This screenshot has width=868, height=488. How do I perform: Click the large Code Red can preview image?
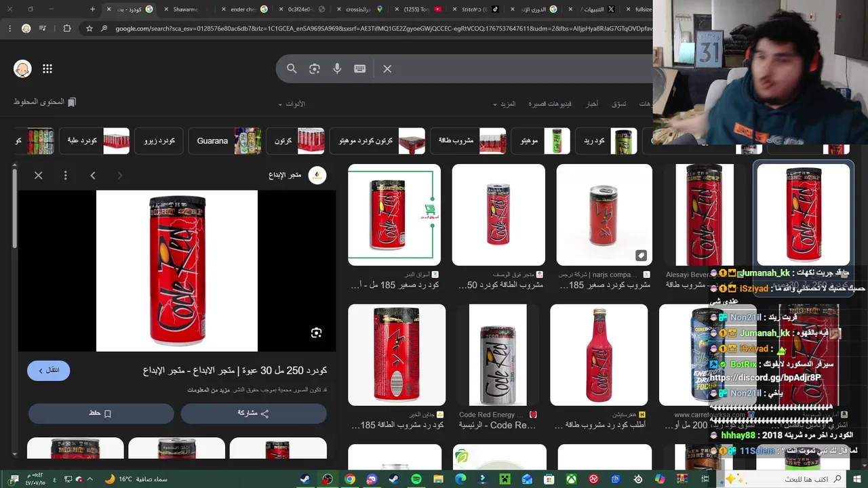click(x=177, y=271)
